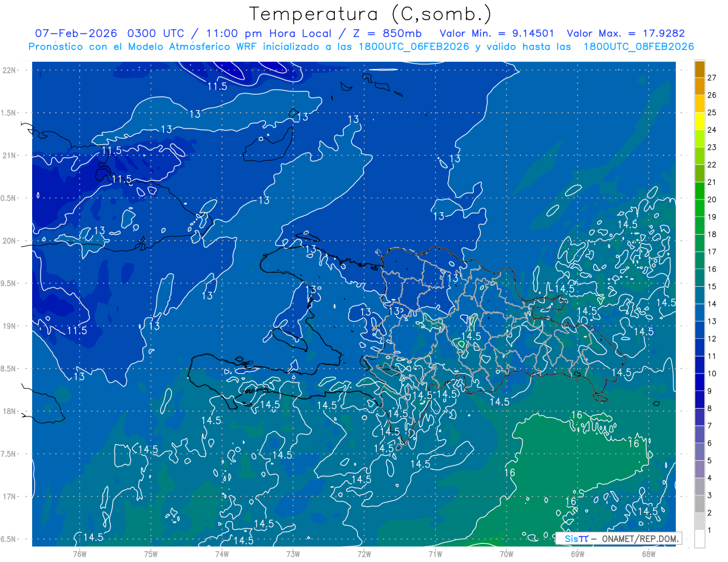728x562 pixels.
Task: Click the colorbar scale label 5
Action: [x=710, y=461]
